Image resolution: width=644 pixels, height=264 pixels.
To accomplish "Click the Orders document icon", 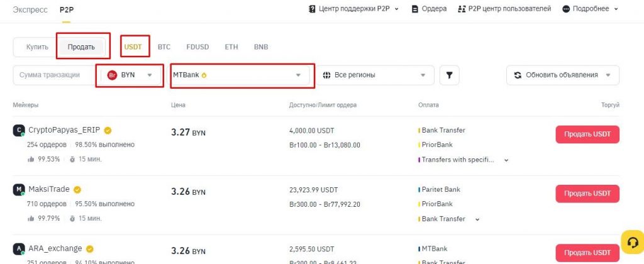I will [415, 9].
